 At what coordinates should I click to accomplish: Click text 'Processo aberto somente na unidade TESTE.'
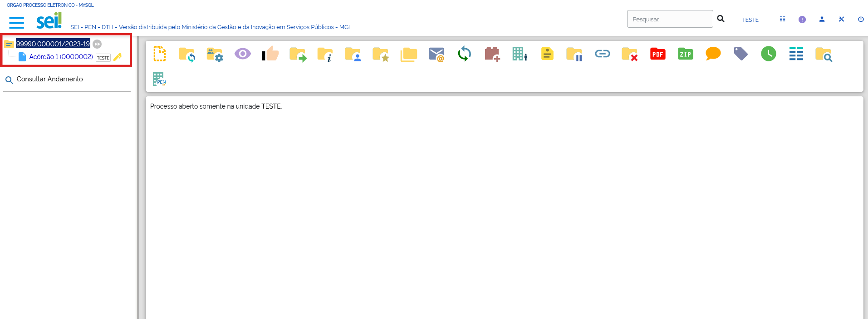pyautogui.click(x=216, y=106)
